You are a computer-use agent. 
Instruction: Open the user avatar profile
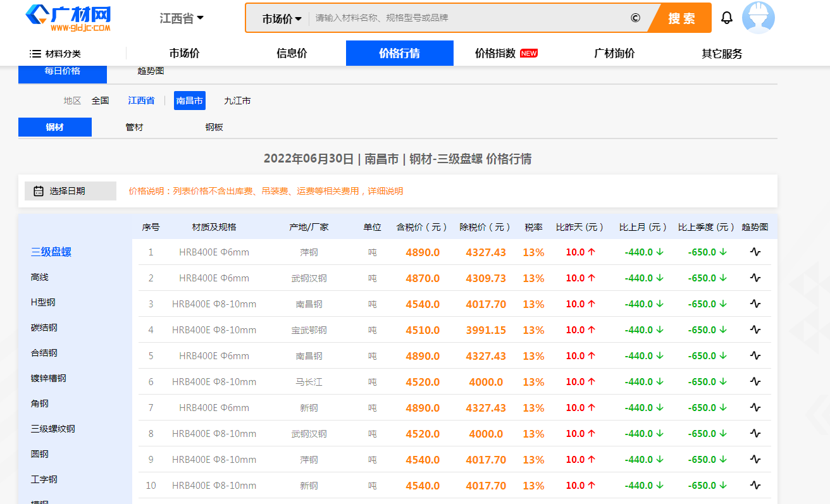(x=758, y=18)
